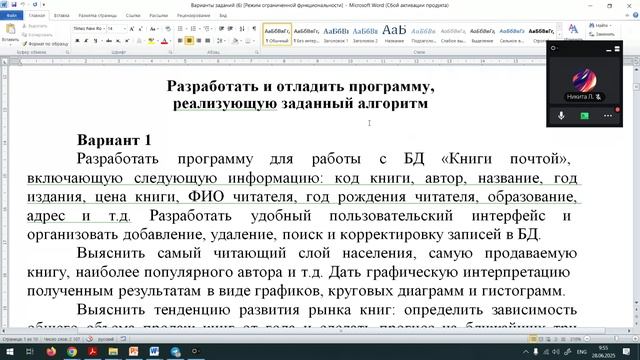Toggle Subscript formatting
The image size is (640, 360).
click(x=118, y=41)
